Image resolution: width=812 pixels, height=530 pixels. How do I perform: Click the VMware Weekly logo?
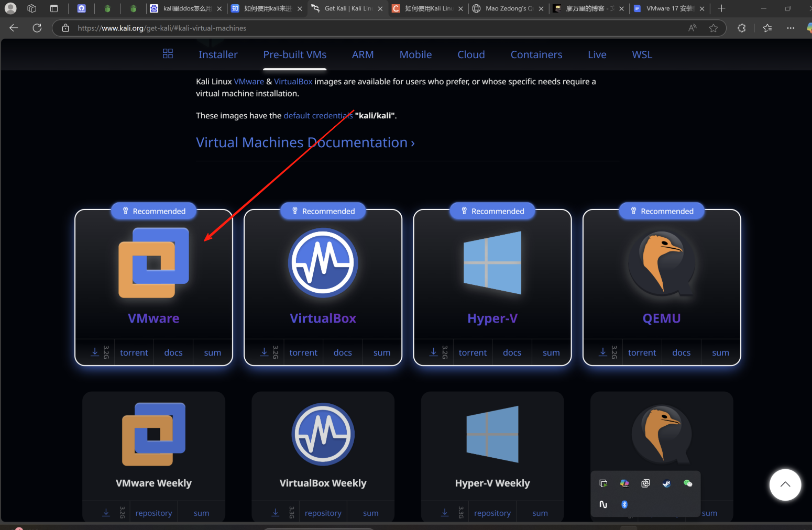tap(153, 434)
